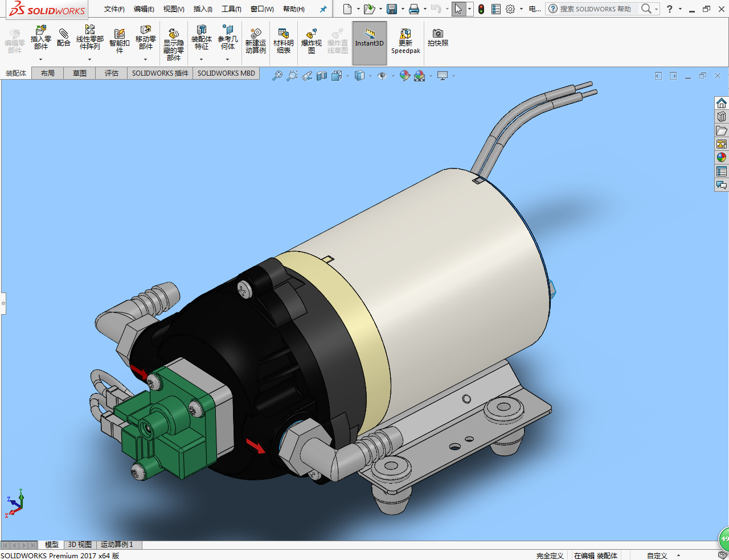This screenshot has width=729, height=560.
Task: Click the Zoom to Fit magnifier icon
Action: [x=277, y=76]
